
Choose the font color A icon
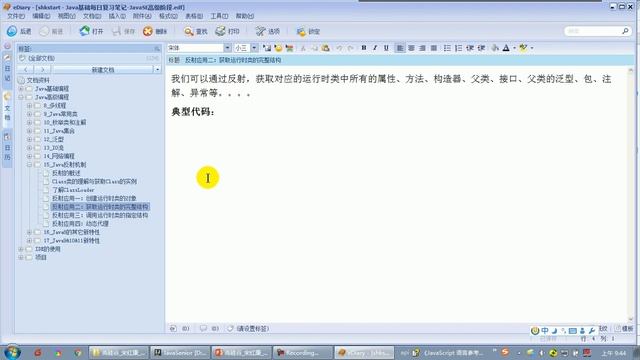[506, 48]
